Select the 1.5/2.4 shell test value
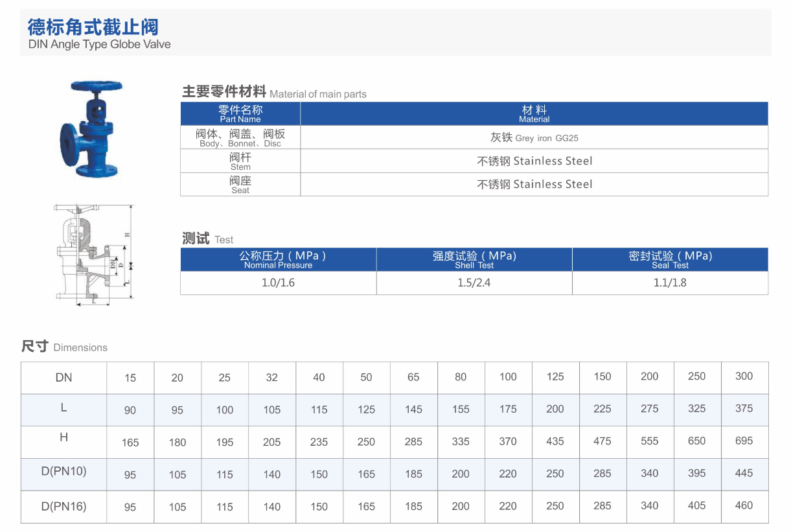 pyautogui.click(x=474, y=283)
